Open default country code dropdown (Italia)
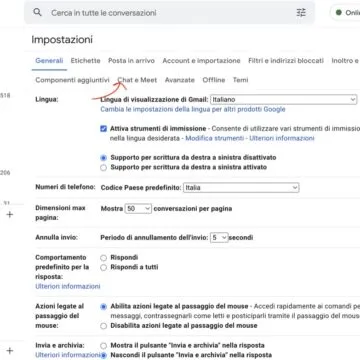 pyautogui.click(x=241, y=188)
